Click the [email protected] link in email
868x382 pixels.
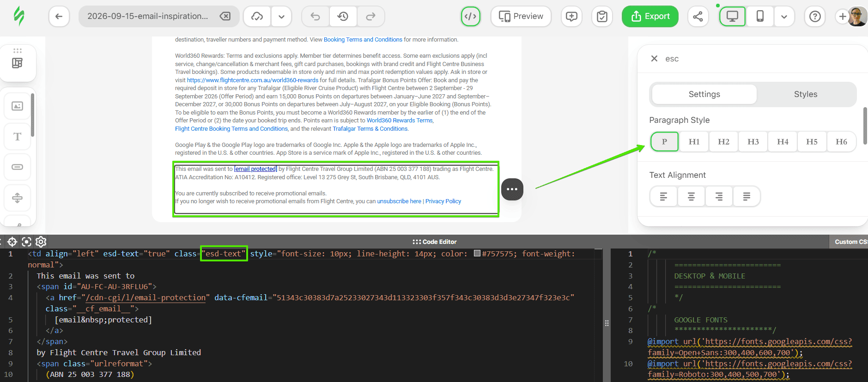click(255, 169)
